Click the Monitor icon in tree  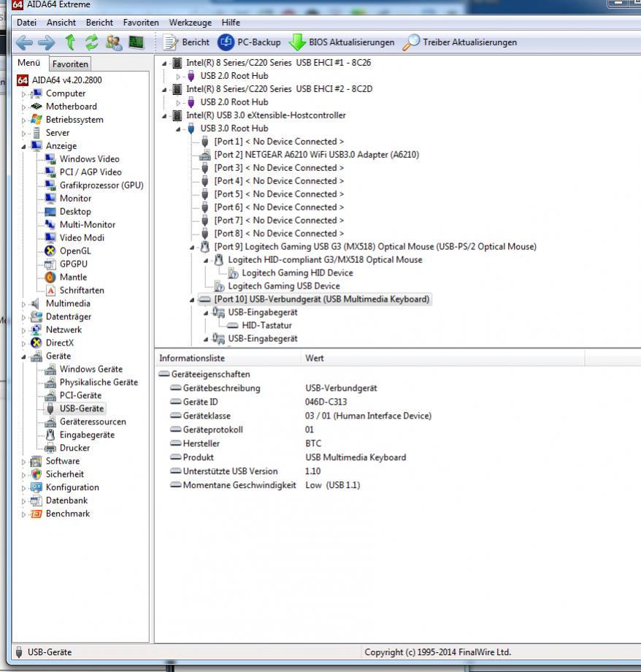pos(50,199)
